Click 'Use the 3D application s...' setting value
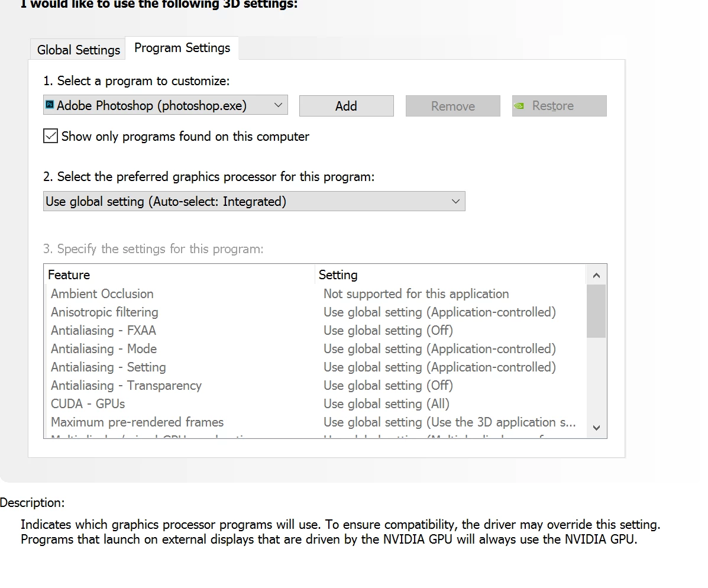The image size is (708, 588). point(450,422)
